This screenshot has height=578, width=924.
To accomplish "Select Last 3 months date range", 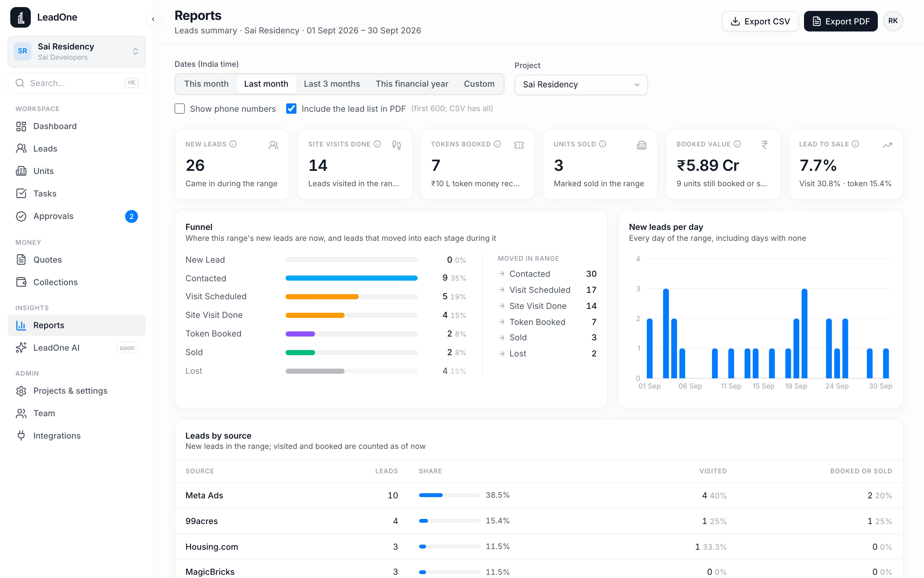I will click(x=332, y=84).
